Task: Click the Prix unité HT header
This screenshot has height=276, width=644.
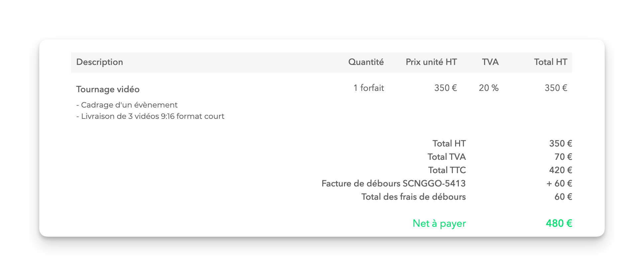Action: pyautogui.click(x=431, y=62)
